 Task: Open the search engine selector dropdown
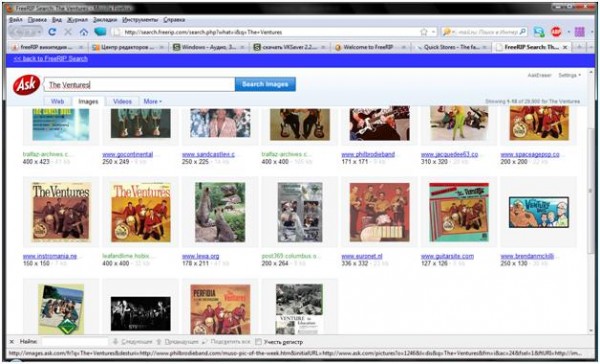(x=447, y=32)
